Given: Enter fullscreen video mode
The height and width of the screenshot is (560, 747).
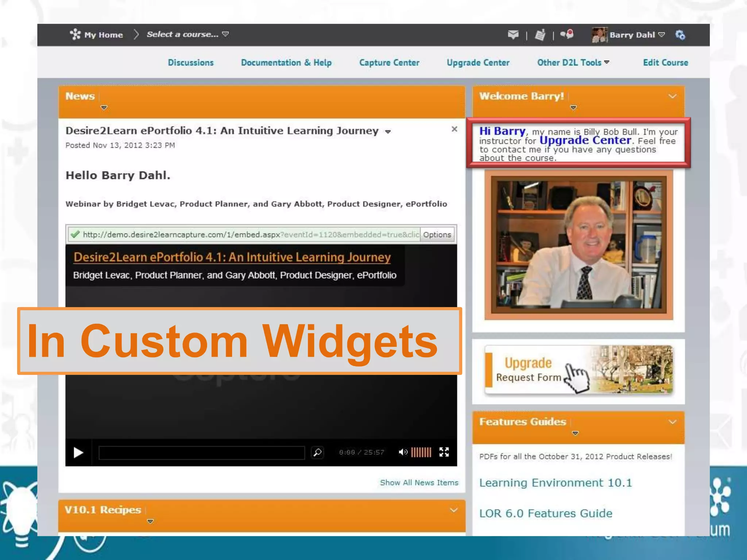Looking at the screenshot, I should click(444, 452).
